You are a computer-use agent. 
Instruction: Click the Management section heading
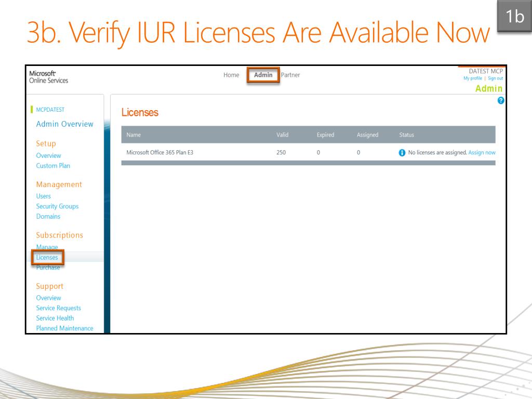(x=59, y=184)
